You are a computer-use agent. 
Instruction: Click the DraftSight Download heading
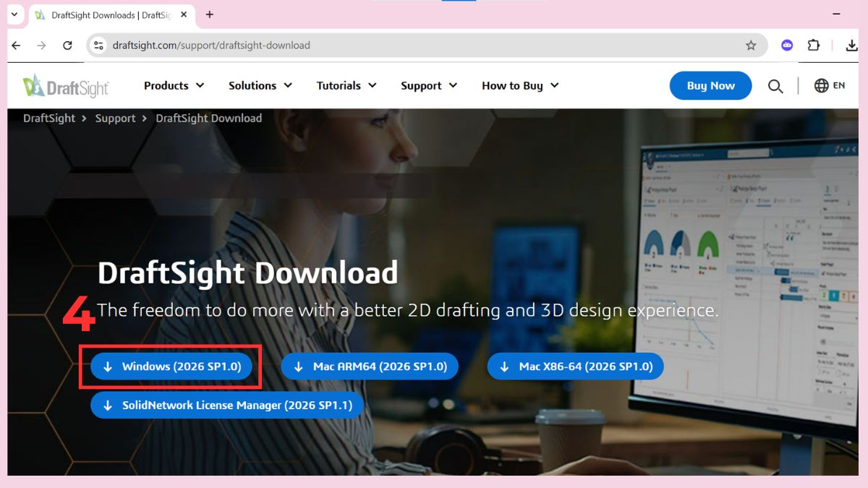[247, 273]
